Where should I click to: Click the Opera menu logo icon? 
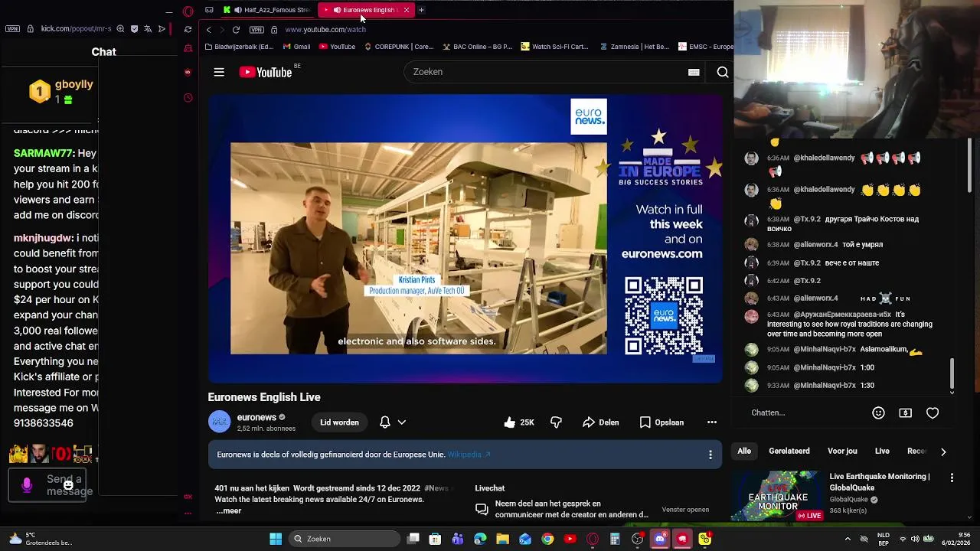coord(188,11)
